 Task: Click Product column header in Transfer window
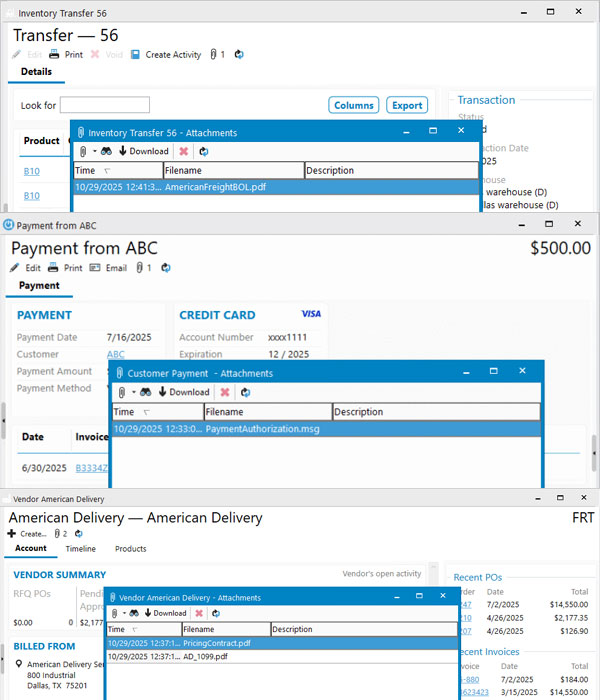point(42,141)
